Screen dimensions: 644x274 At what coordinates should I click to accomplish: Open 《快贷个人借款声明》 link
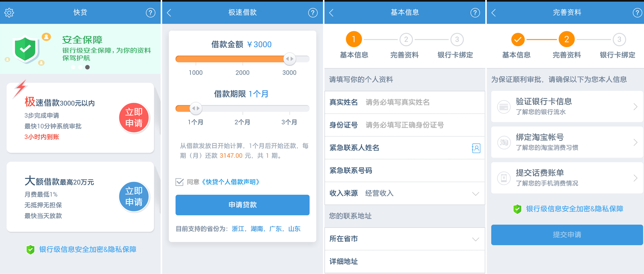[x=231, y=182]
